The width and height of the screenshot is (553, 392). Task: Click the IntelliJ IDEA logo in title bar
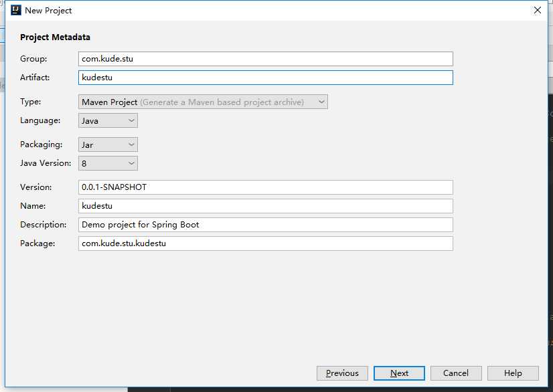pyautogui.click(x=16, y=10)
